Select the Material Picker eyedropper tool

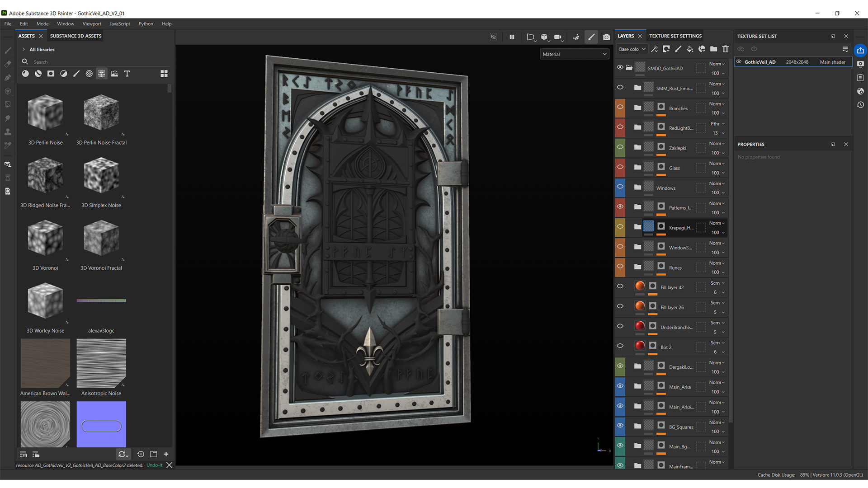coord(8,145)
